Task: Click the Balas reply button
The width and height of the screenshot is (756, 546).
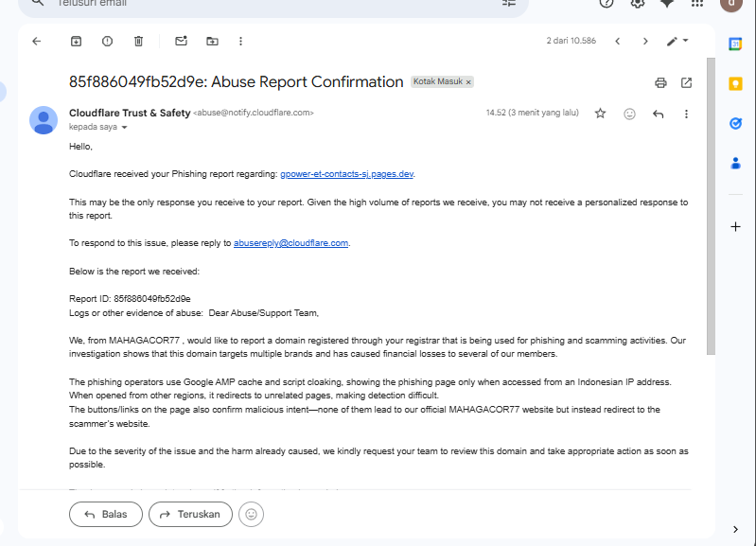Action: pos(105,514)
